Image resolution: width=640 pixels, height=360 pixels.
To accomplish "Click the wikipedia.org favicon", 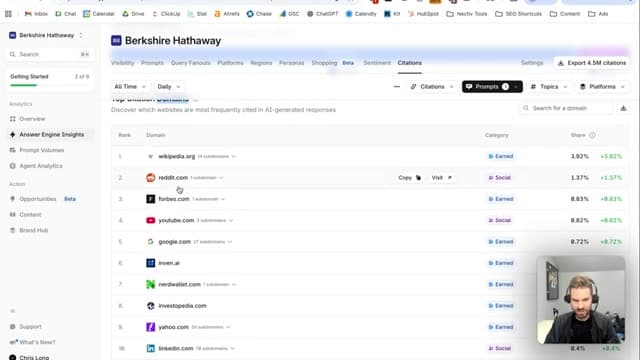I will point(151,156).
